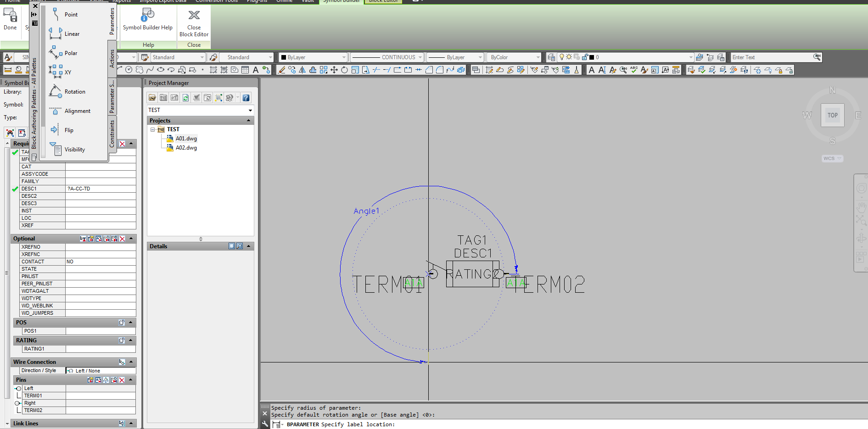Screen dimensions: 868x429
Task: Open Symbol Builder Help
Action: click(x=148, y=20)
